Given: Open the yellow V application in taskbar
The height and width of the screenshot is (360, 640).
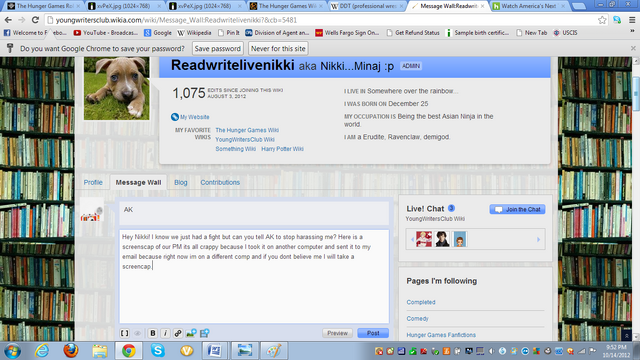Looking at the screenshot, I should pos(187,351).
